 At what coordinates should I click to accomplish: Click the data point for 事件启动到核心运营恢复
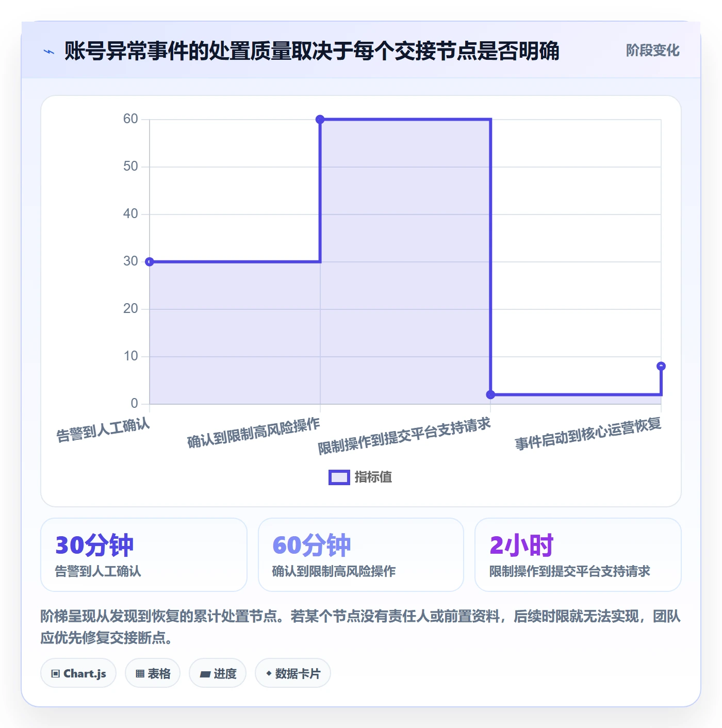click(x=661, y=366)
